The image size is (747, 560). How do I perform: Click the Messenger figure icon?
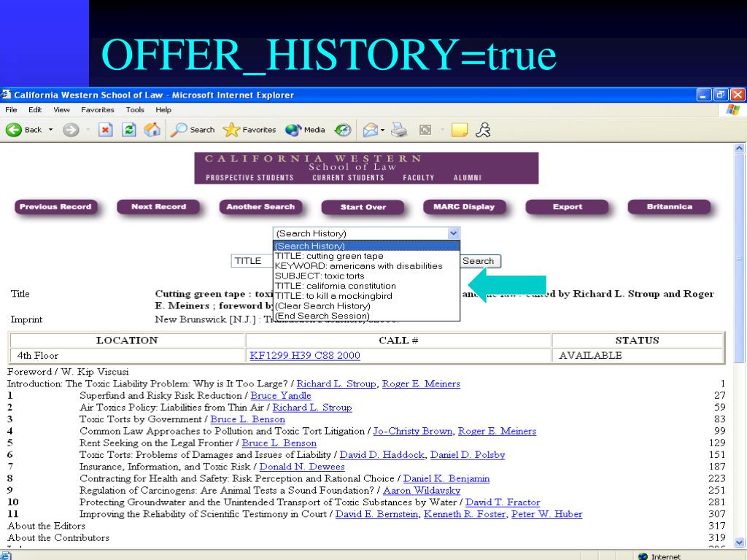click(x=483, y=130)
